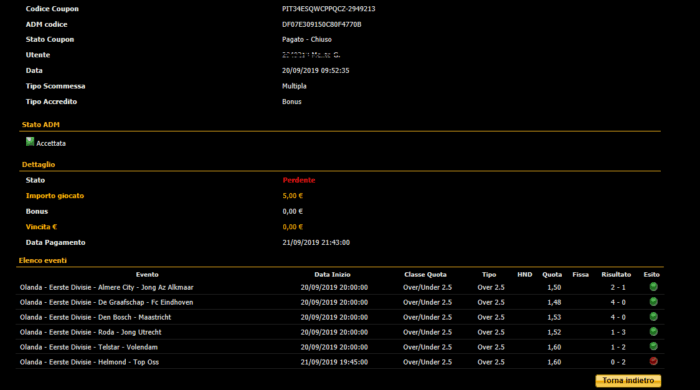Click the HND column header

pyautogui.click(x=525, y=275)
